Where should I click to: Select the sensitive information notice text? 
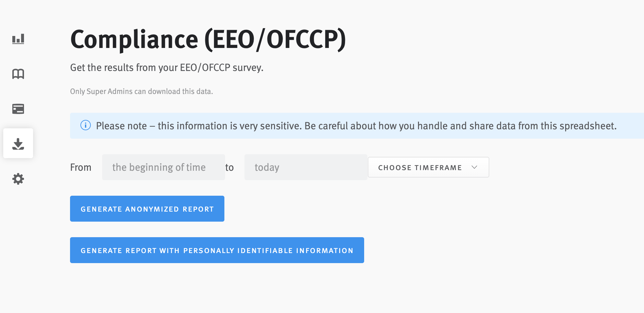356,126
